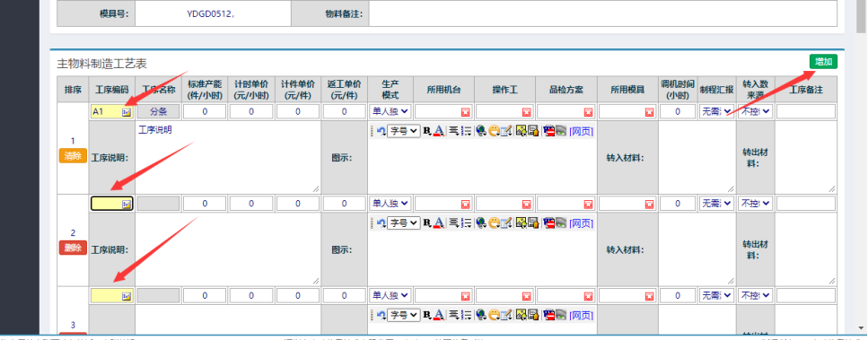
Task: Open 转入数来源 dropdown in row 2
Action: click(x=756, y=203)
